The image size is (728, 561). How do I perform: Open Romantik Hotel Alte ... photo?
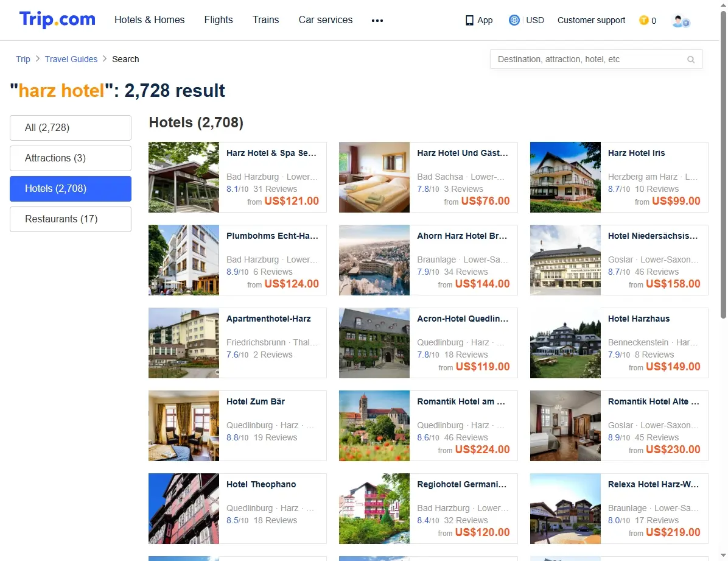point(565,426)
